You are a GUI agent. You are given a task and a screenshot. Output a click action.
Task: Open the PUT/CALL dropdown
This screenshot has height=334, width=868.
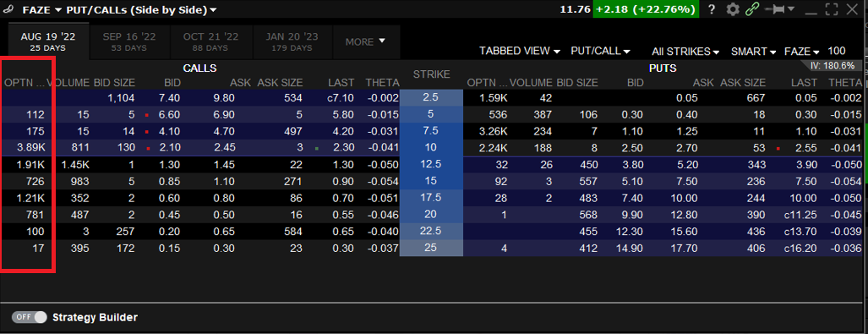click(x=601, y=51)
